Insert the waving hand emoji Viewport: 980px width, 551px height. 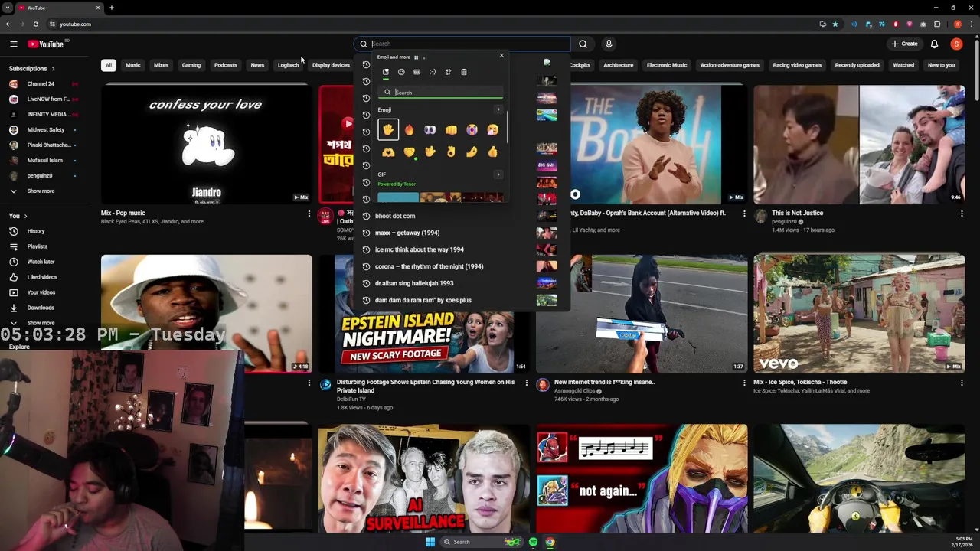point(388,130)
